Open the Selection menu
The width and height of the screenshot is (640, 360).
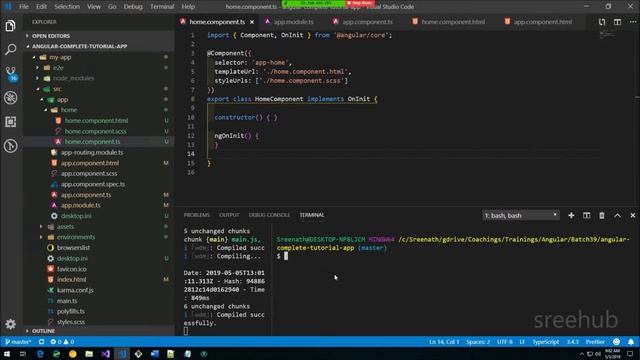tap(67, 7)
